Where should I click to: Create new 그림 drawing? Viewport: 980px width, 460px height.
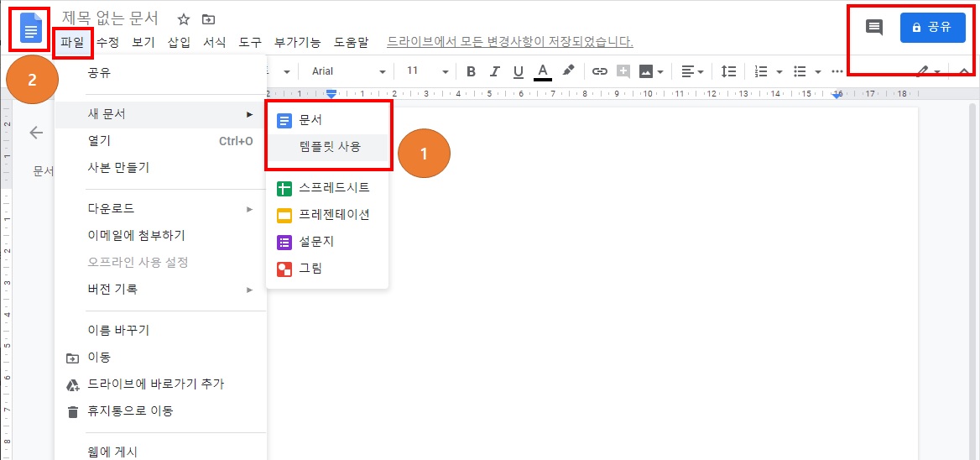tap(327, 269)
